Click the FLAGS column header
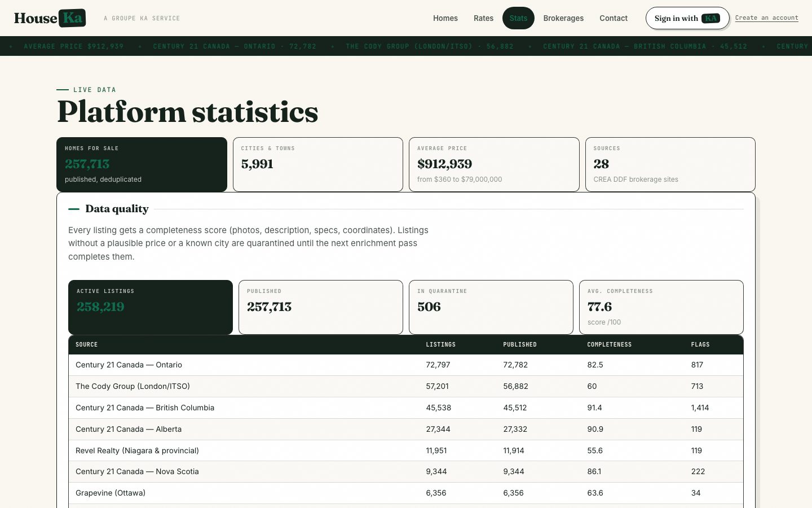Image resolution: width=812 pixels, height=508 pixels. [700, 344]
